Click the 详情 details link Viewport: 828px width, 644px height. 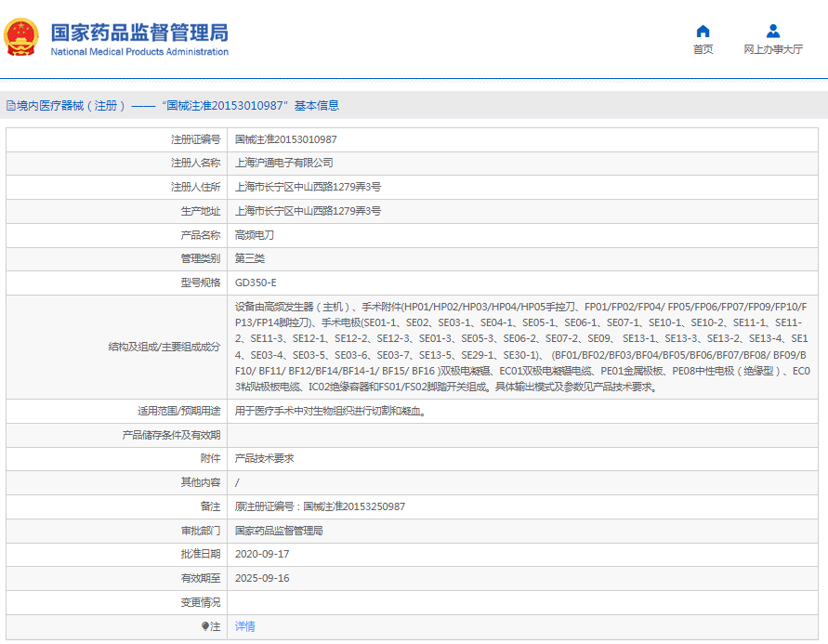[x=245, y=626]
